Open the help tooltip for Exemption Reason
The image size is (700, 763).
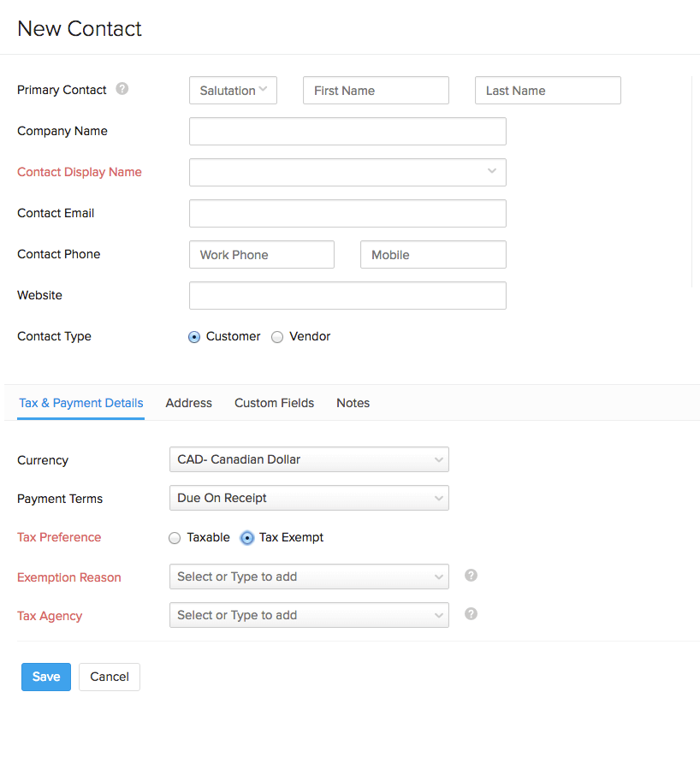(x=471, y=576)
